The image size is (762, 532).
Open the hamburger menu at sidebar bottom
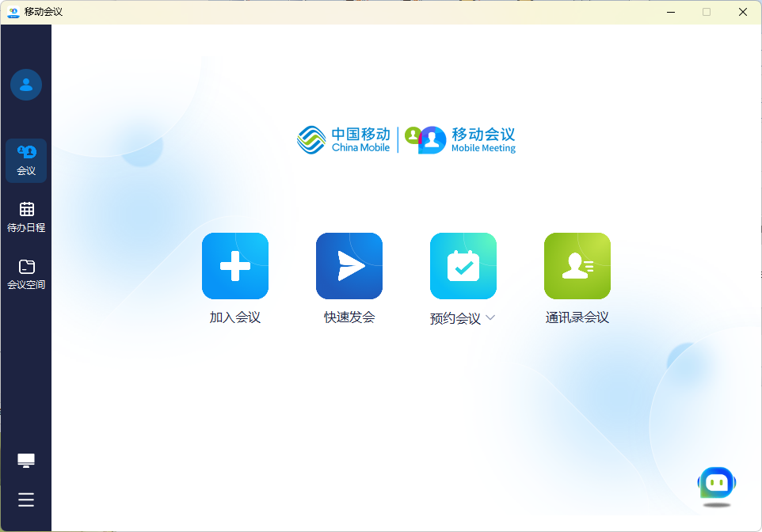pos(26,500)
